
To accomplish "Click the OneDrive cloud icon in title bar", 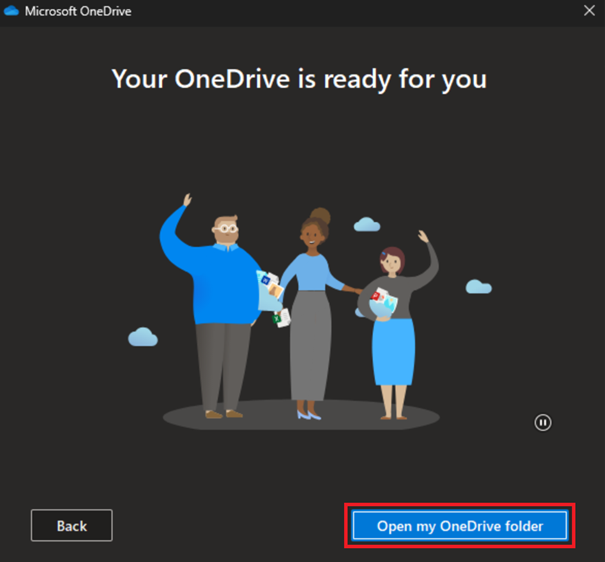I will 12,11.
